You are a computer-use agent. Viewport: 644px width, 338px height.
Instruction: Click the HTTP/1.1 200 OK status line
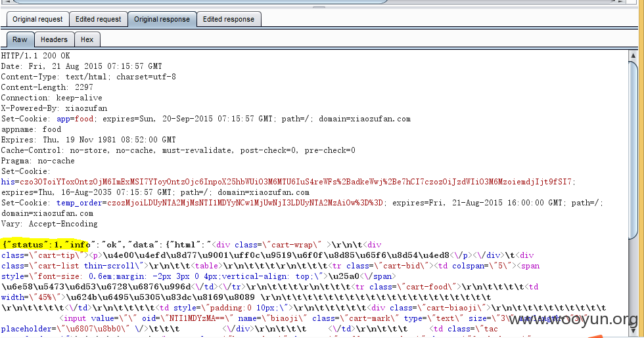coord(35,55)
